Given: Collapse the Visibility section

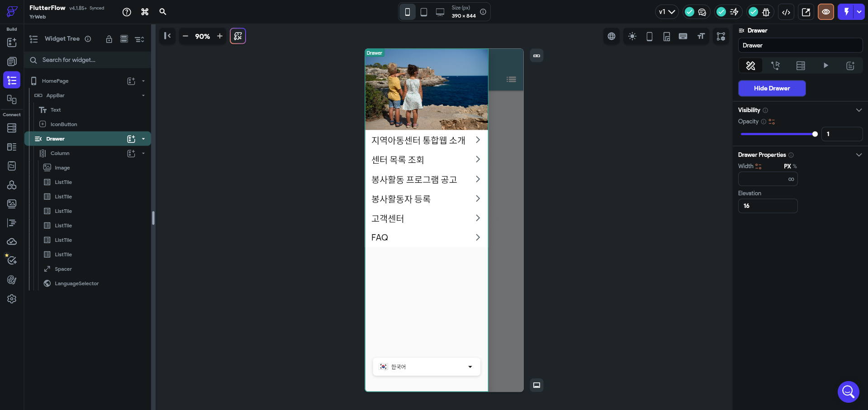Looking at the screenshot, I should (x=859, y=110).
